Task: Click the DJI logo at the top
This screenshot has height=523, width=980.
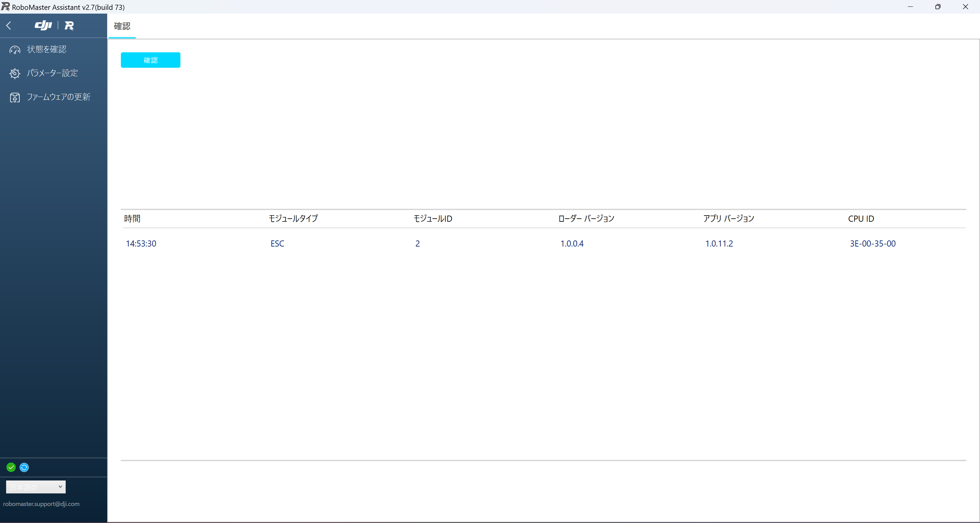Action: [x=43, y=26]
